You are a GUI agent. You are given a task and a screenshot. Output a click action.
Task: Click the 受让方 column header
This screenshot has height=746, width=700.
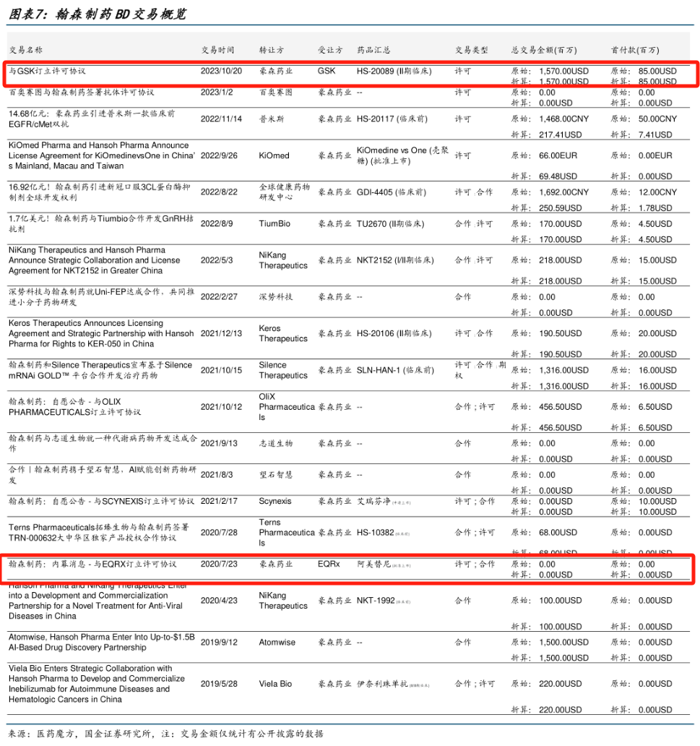pos(331,50)
